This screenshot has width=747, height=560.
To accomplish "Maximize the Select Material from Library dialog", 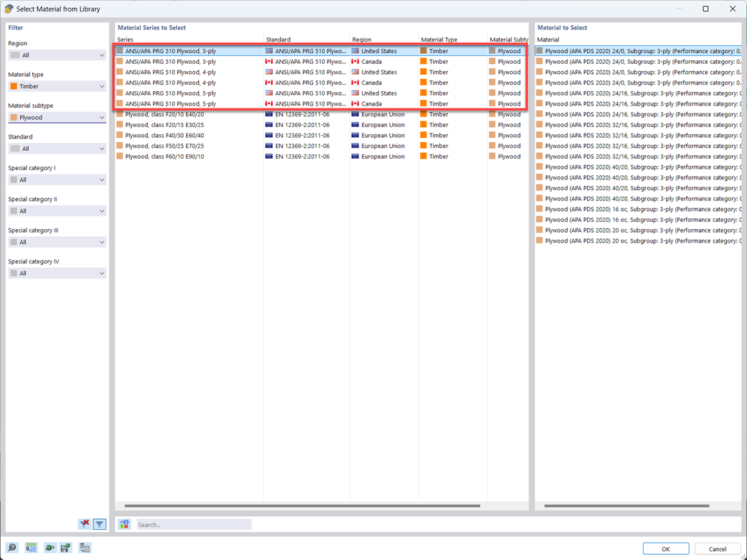I will coord(705,9).
